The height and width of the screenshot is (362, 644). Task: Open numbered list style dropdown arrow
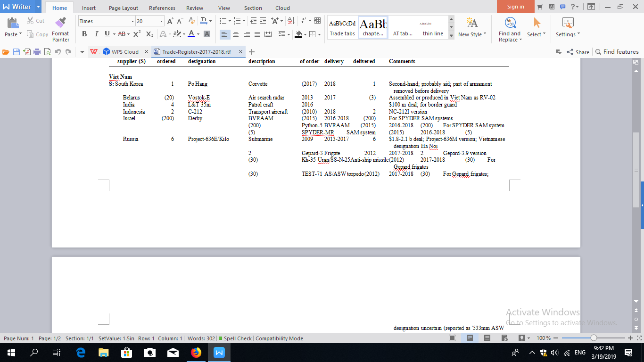(x=244, y=21)
